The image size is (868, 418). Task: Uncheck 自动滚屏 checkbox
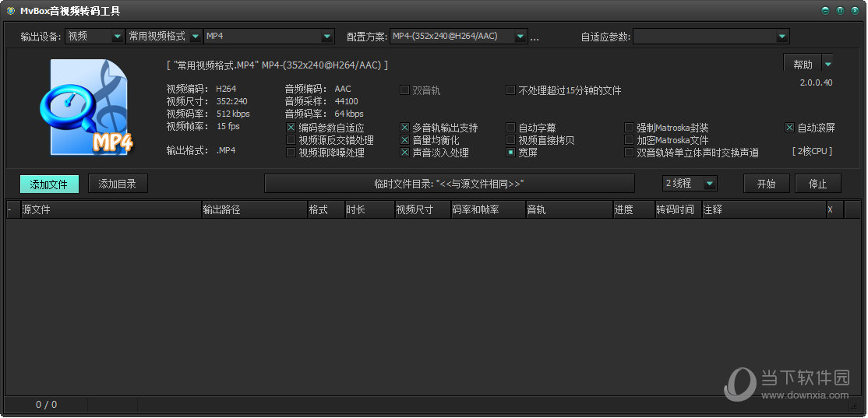[x=790, y=128]
